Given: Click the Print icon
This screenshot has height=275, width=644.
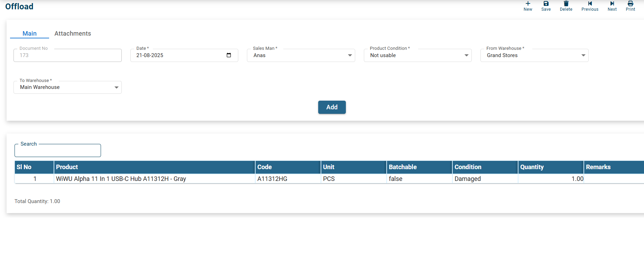Looking at the screenshot, I should click(x=630, y=4).
